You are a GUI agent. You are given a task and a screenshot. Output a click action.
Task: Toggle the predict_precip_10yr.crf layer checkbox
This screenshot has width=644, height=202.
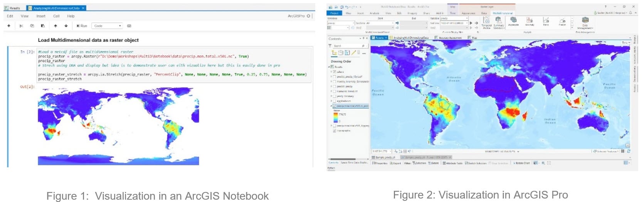[x=335, y=77]
